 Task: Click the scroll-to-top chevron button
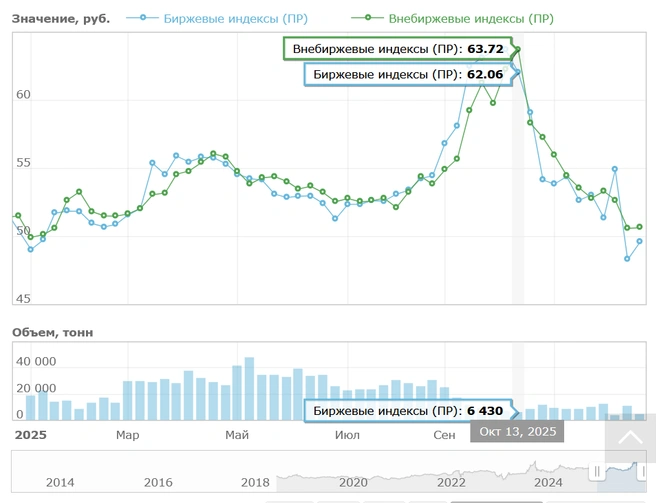coord(630,438)
